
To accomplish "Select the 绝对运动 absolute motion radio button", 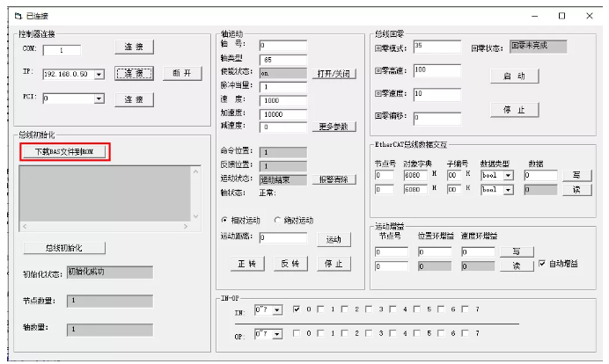I will 277,220.
